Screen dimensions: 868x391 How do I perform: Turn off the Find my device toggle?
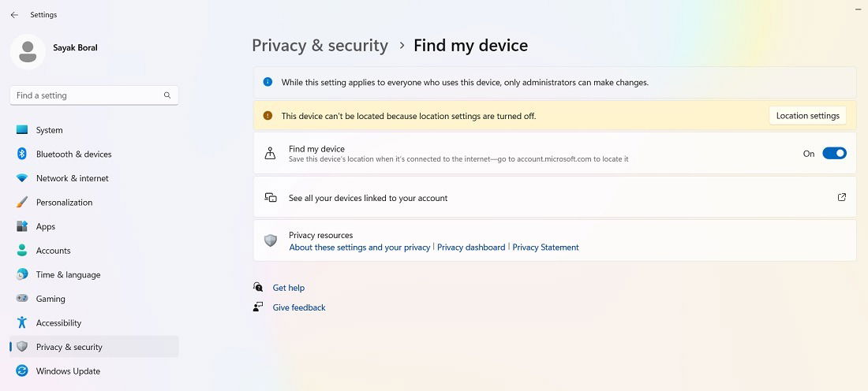[834, 153]
